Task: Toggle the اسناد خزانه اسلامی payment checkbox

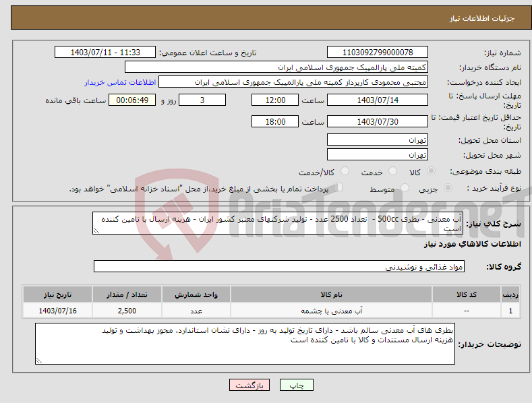Action: coord(338,187)
